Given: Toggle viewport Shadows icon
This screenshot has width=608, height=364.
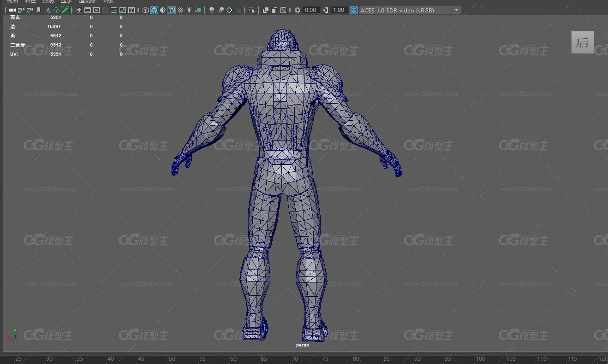Looking at the screenshot, I should (x=198, y=10).
